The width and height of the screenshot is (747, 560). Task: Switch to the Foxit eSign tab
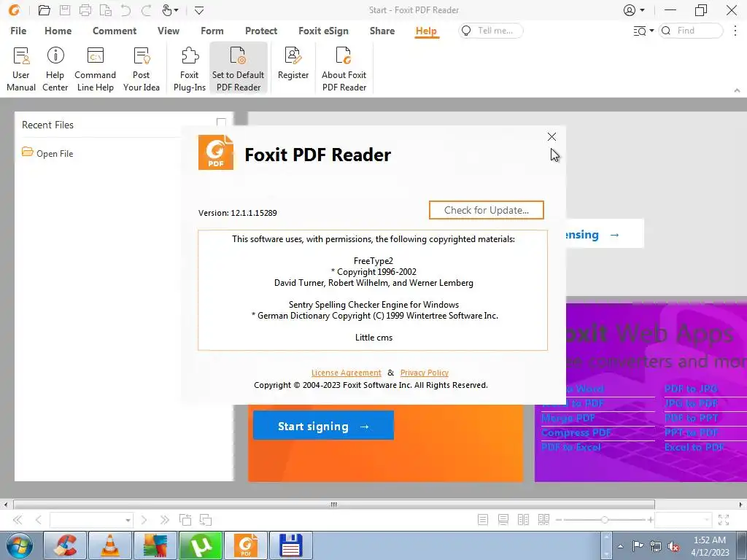pos(323,31)
